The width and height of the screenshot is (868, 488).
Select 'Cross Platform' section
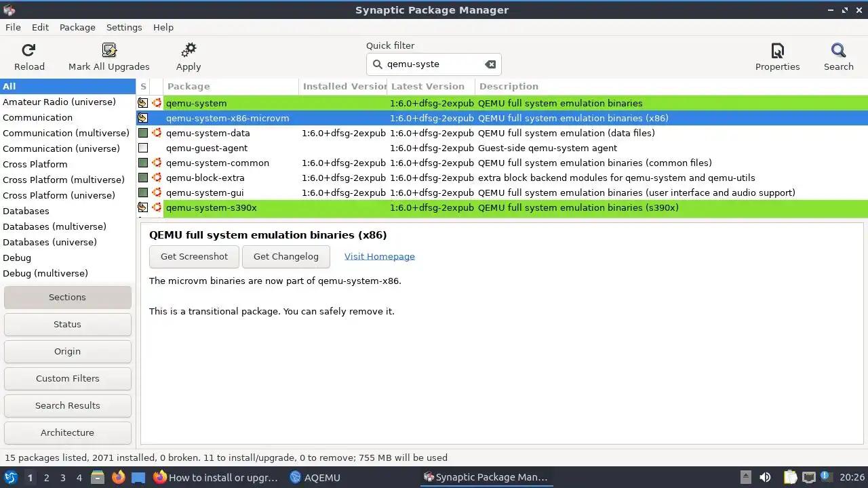coord(68,164)
